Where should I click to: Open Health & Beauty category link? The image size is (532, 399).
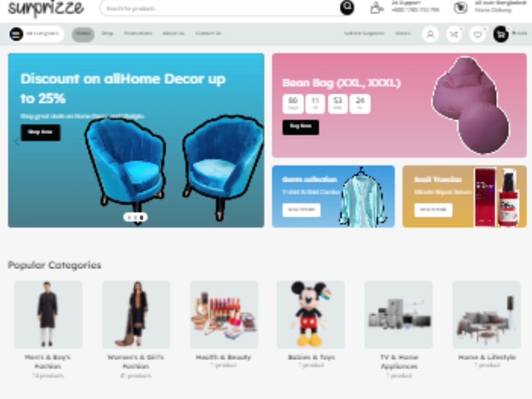click(x=223, y=357)
